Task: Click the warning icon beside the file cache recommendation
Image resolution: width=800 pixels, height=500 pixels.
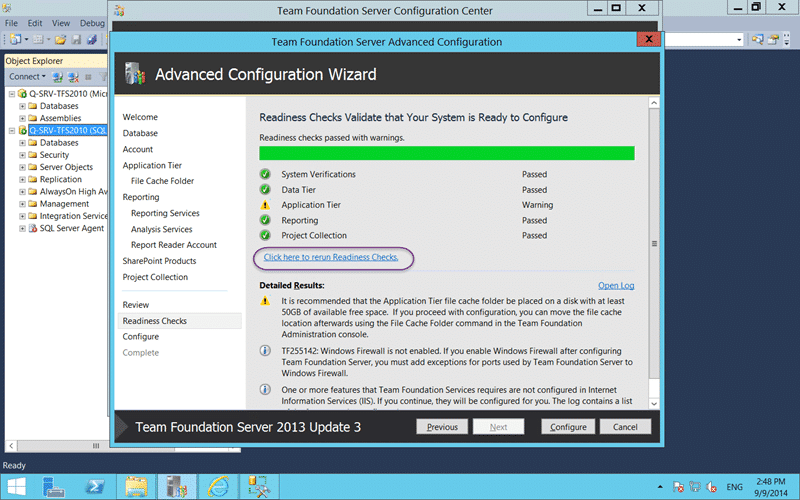Action: tap(265, 301)
